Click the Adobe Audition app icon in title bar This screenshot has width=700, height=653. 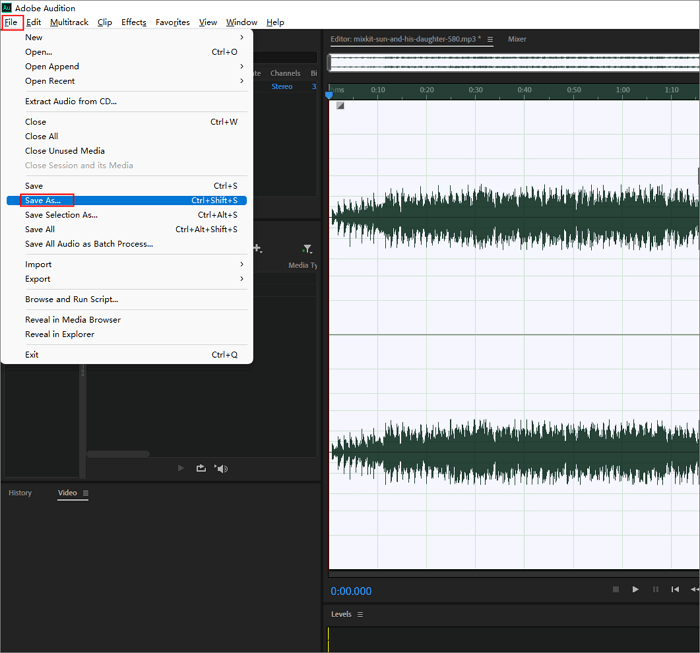point(7,8)
